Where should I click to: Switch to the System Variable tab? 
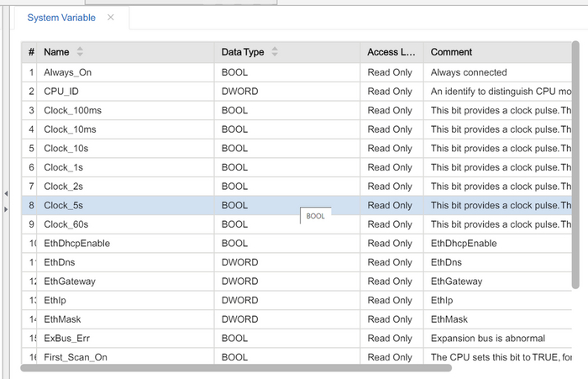tap(61, 18)
